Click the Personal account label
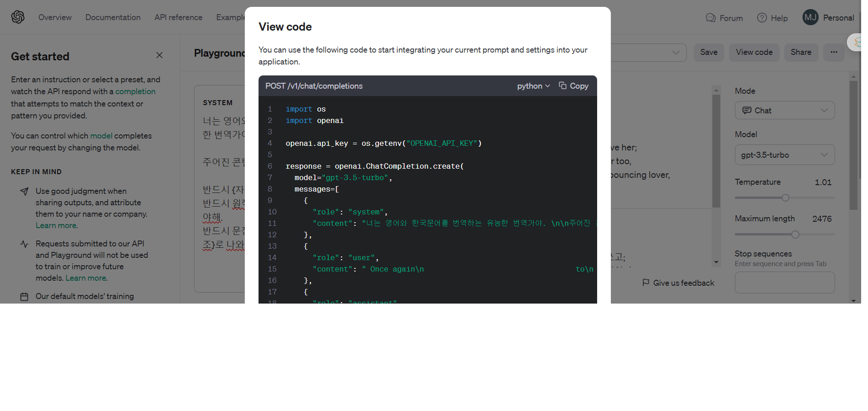Image resolution: width=868 pixels, height=411 pixels. point(838,18)
